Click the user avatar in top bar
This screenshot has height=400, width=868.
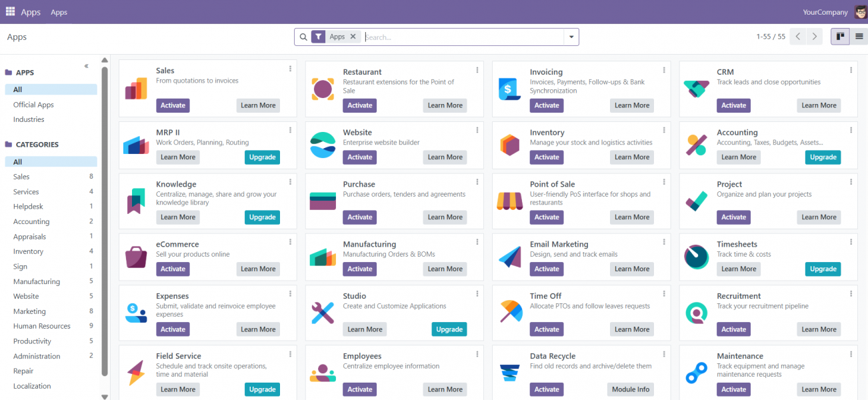coord(861,12)
